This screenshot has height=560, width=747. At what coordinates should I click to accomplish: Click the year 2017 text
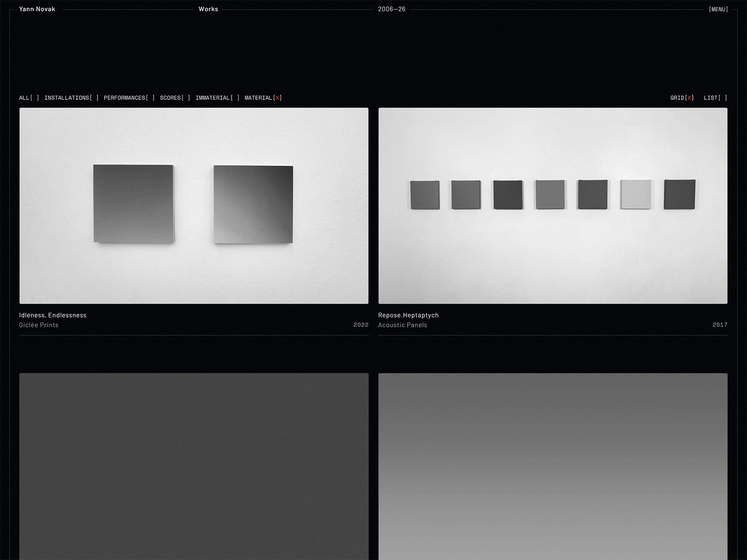click(720, 325)
